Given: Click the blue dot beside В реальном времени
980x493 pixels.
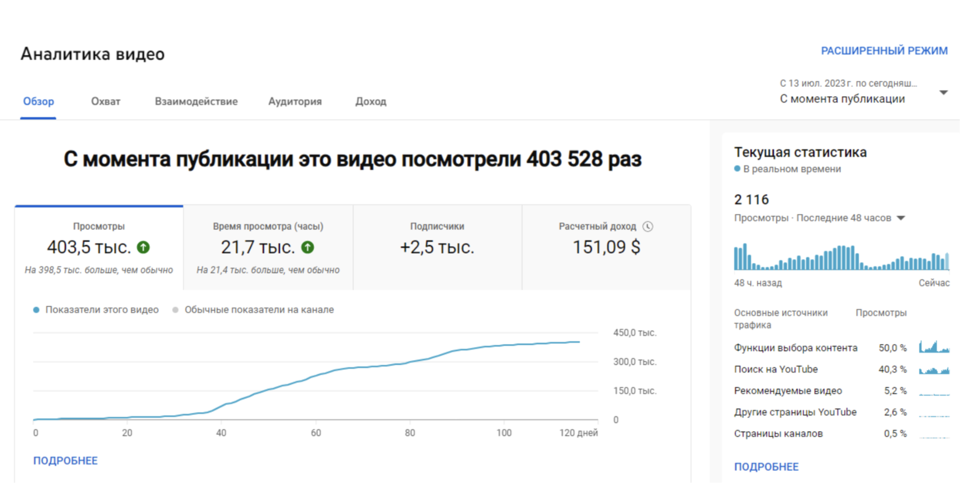Looking at the screenshot, I should coord(737,169).
